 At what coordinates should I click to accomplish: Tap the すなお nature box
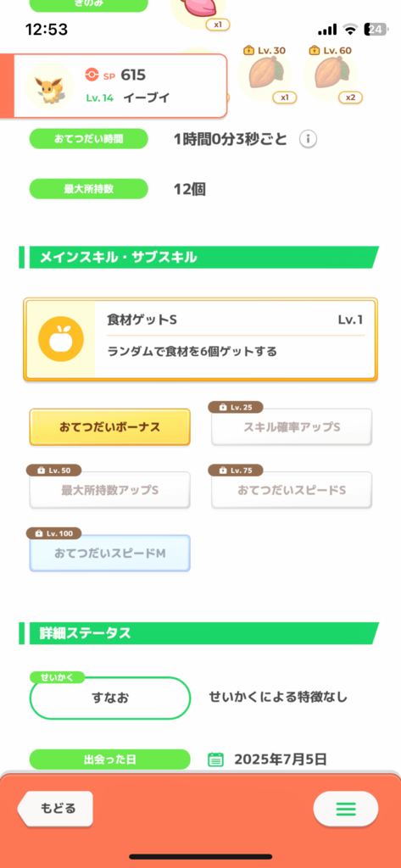[x=110, y=698]
